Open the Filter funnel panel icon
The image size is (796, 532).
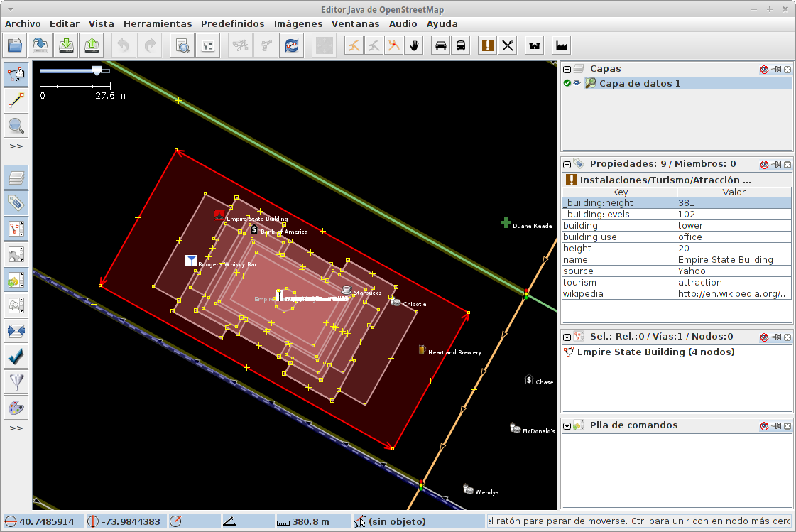pyautogui.click(x=16, y=382)
